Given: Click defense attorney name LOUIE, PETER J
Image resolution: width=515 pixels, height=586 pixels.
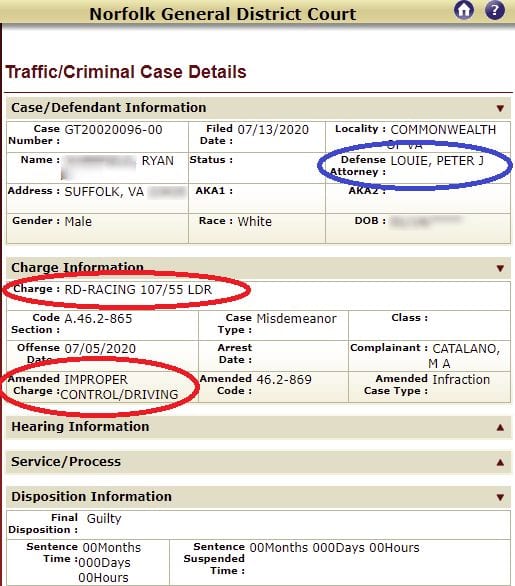Looking at the screenshot, I should tap(437, 161).
